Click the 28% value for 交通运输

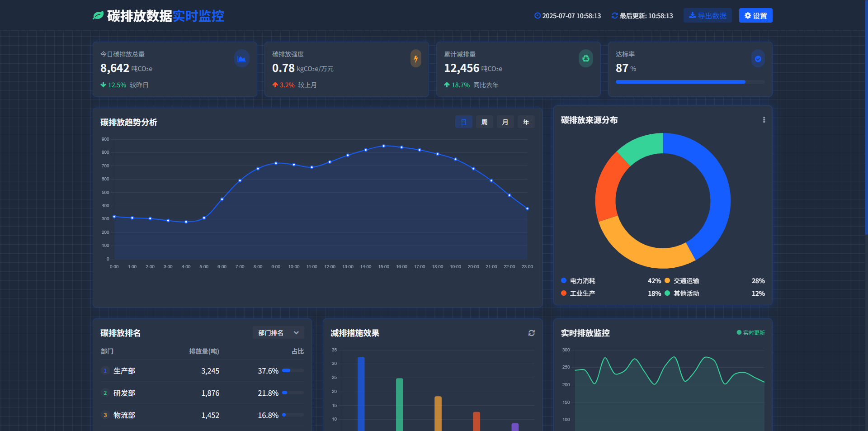[758, 281]
